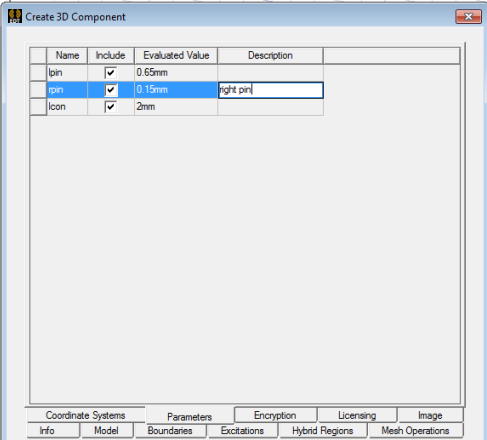
Task: Click the empty Description cell for lpin
Action: pyautogui.click(x=270, y=73)
